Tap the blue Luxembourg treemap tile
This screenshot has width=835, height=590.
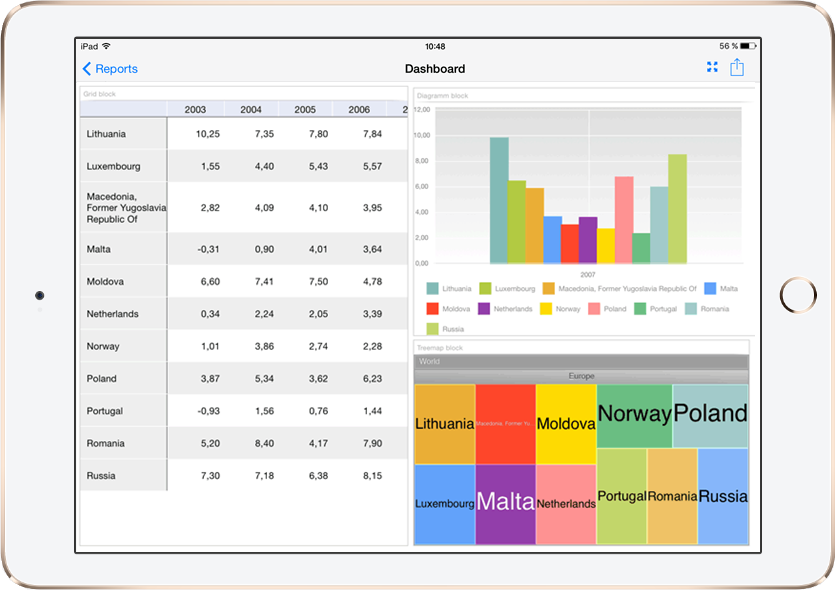[x=445, y=504]
